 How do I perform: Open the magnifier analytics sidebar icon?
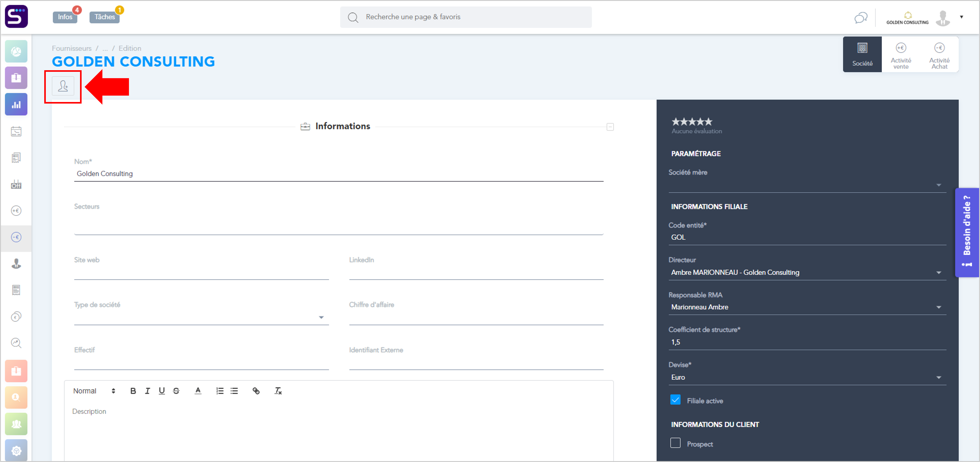pos(16,343)
